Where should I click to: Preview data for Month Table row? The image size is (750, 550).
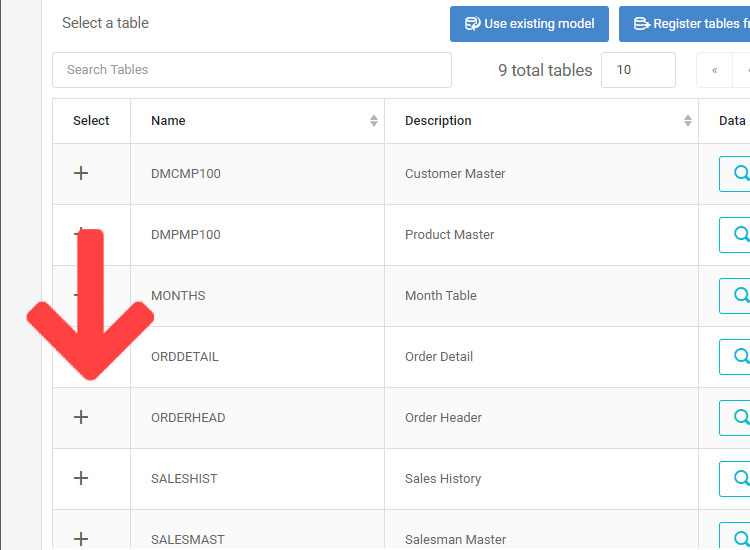(x=735, y=296)
